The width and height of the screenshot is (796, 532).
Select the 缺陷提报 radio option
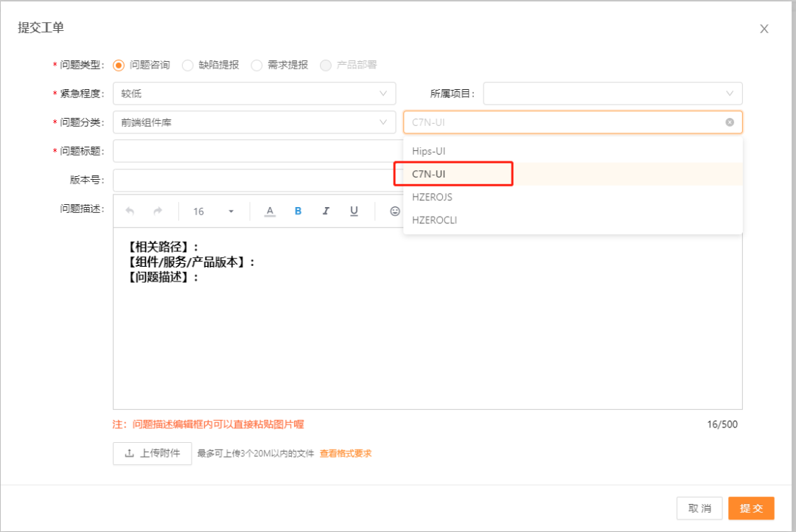(x=188, y=65)
